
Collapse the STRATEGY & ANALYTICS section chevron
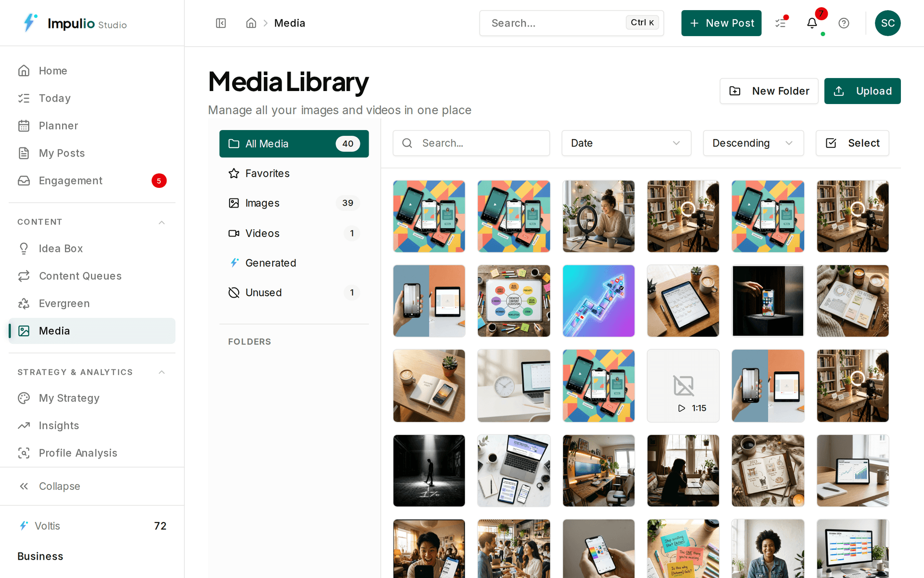162,372
